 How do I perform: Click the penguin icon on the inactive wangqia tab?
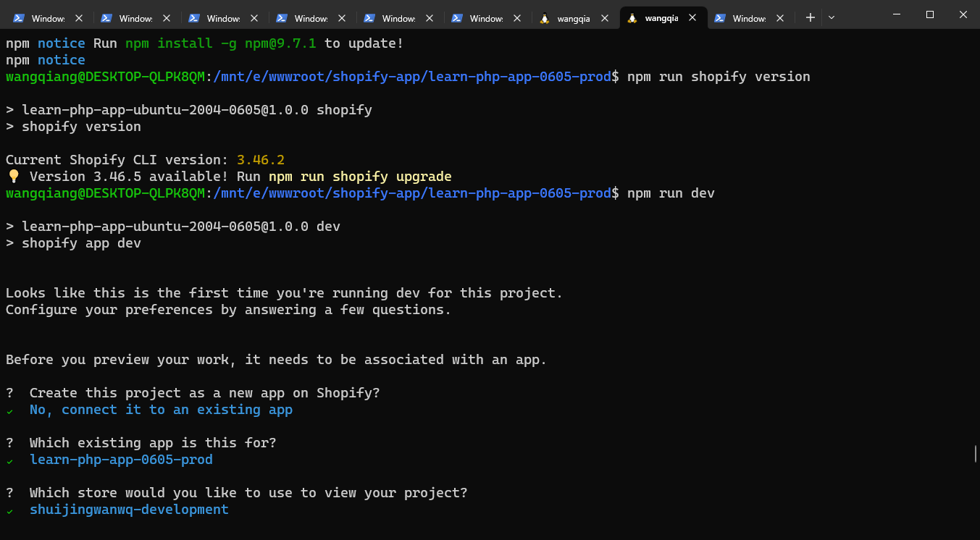point(545,18)
